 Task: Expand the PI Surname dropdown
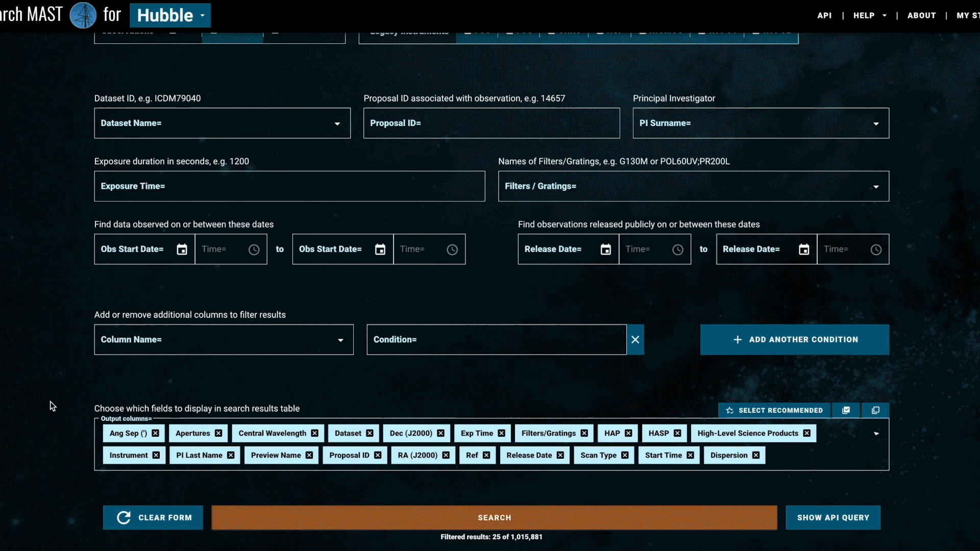(876, 123)
